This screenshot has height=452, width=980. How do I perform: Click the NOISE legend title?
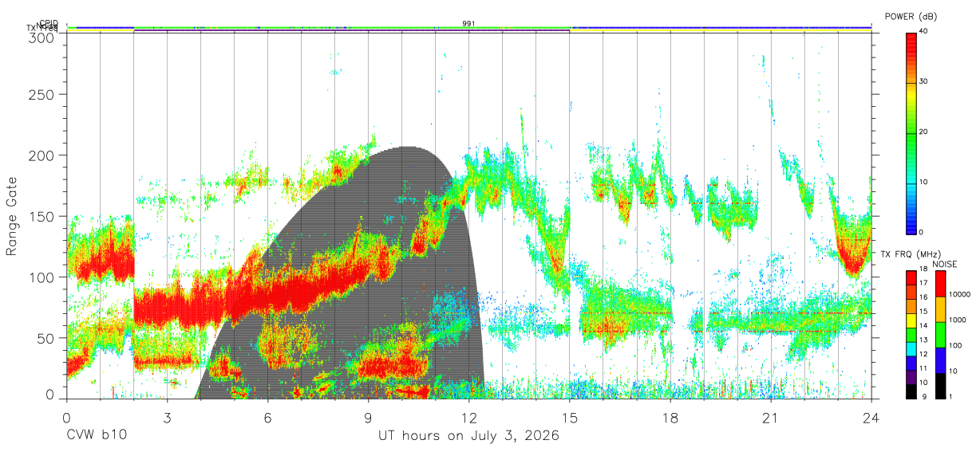(944, 264)
